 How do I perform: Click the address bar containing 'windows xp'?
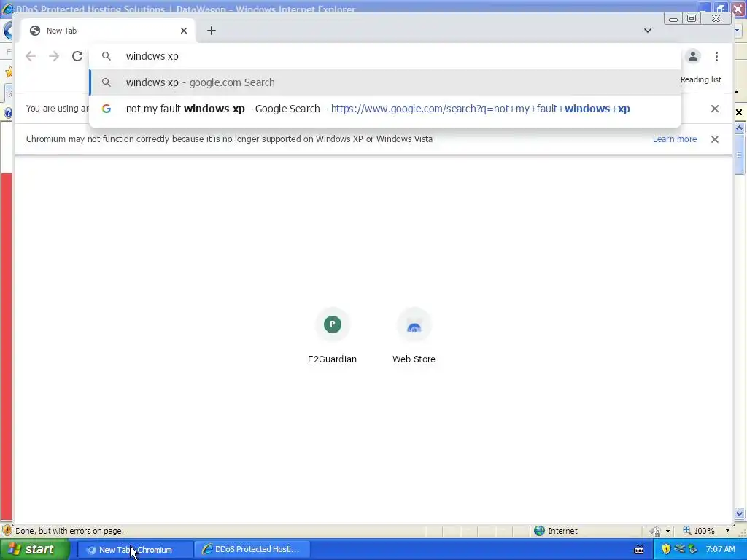tap(385, 56)
